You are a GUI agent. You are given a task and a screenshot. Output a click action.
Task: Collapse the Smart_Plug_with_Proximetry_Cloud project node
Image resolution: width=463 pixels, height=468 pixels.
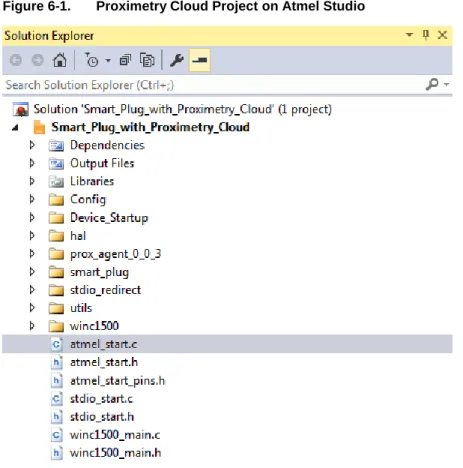pyautogui.click(x=15, y=127)
